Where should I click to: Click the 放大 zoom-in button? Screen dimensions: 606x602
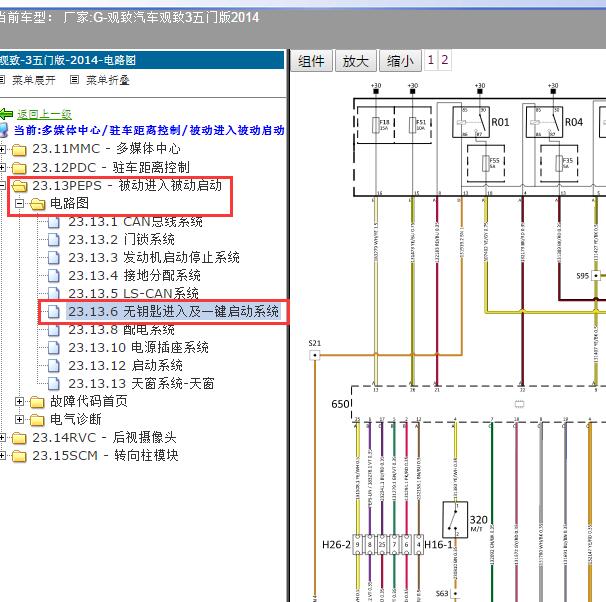(356, 61)
